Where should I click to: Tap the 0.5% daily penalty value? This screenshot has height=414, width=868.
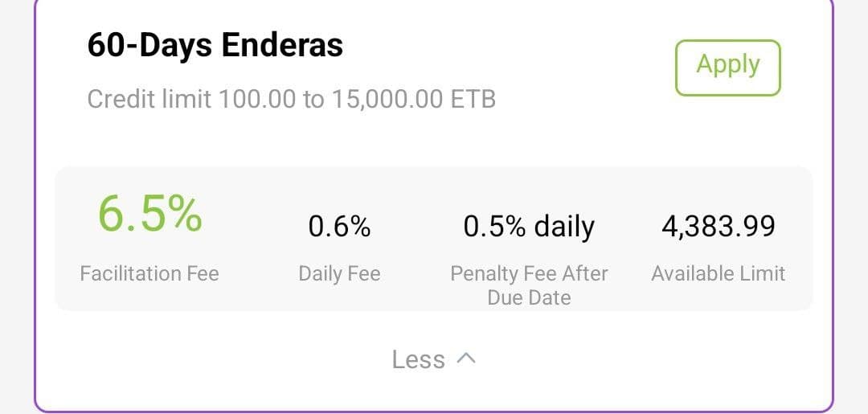coord(529,227)
